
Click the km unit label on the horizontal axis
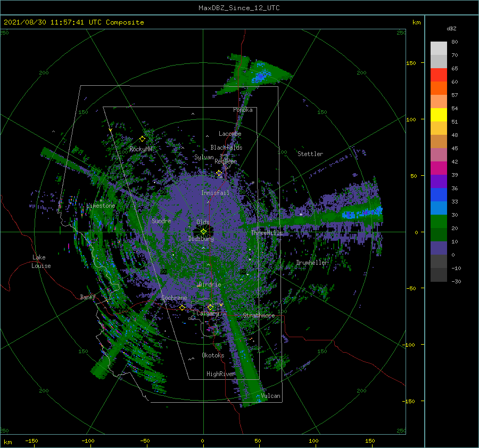(8, 442)
